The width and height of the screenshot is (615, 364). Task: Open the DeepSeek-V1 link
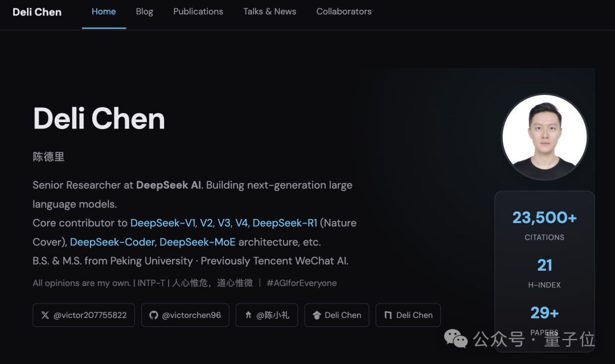tap(163, 223)
